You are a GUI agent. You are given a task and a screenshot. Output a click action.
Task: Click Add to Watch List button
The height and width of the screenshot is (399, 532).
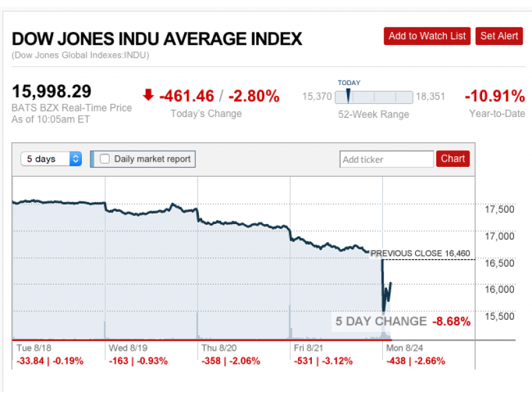coord(427,36)
